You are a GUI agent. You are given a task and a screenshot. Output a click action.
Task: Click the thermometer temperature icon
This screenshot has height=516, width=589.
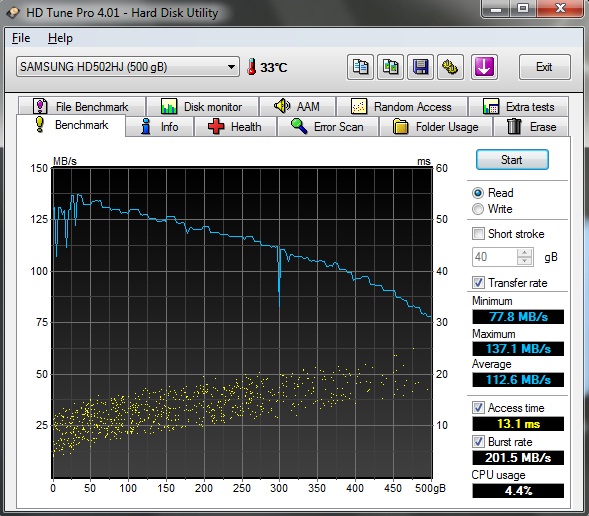coord(251,67)
